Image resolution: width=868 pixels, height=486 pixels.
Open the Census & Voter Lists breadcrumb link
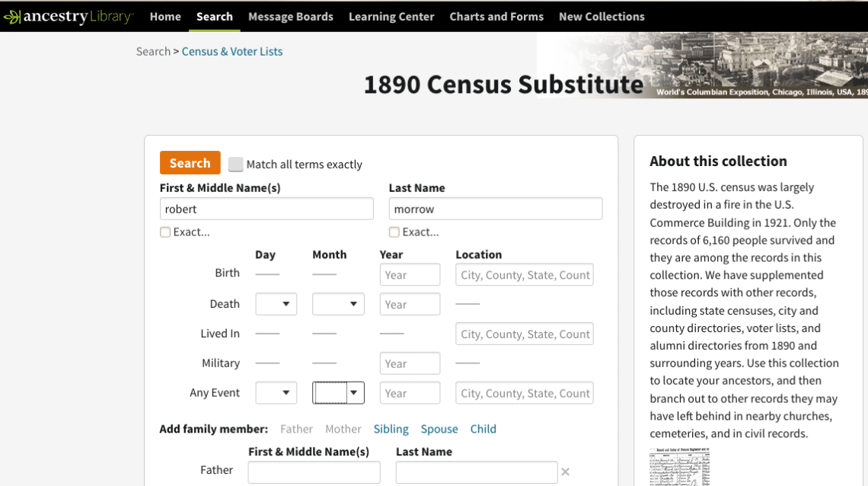232,51
